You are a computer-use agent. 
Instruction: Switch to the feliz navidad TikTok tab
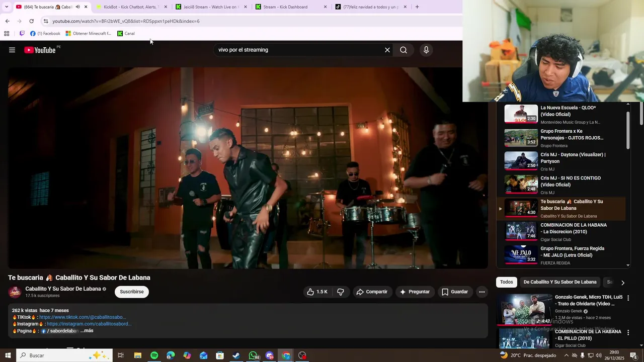[371, 7]
